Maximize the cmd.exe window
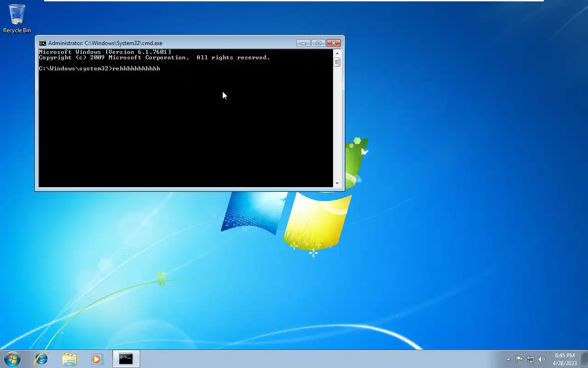This screenshot has width=588, height=368. coord(318,43)
